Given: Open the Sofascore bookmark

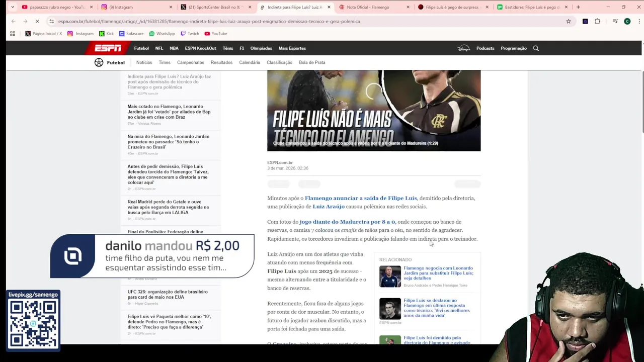Looking at the screenshot, I should coord(131,34).
